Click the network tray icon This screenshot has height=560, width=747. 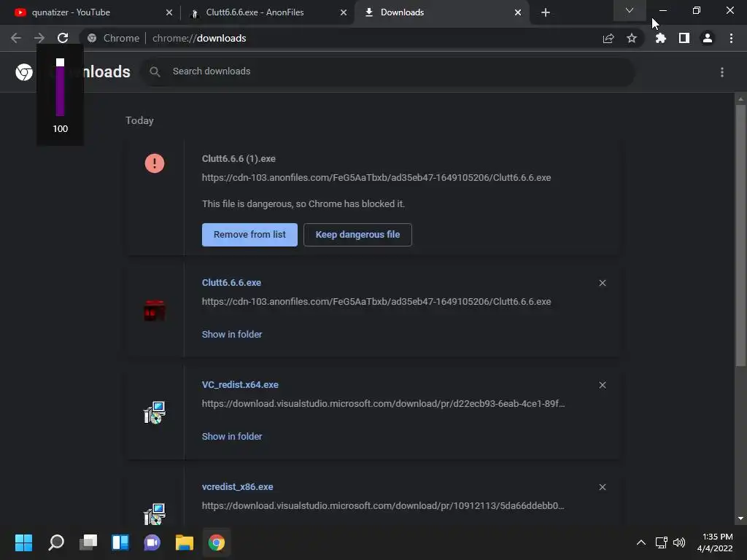pos(661,542)
